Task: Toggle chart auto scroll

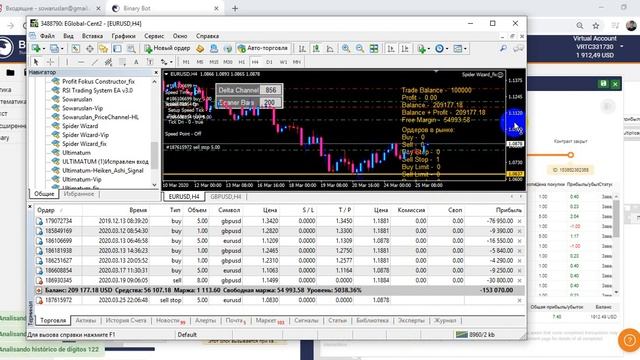Action: coord(391,49)
